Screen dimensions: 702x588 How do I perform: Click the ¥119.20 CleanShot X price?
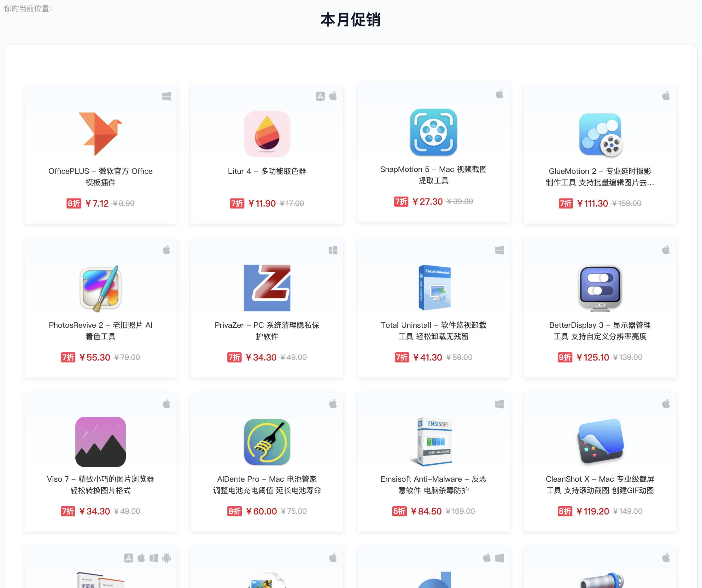pos(593,511)
